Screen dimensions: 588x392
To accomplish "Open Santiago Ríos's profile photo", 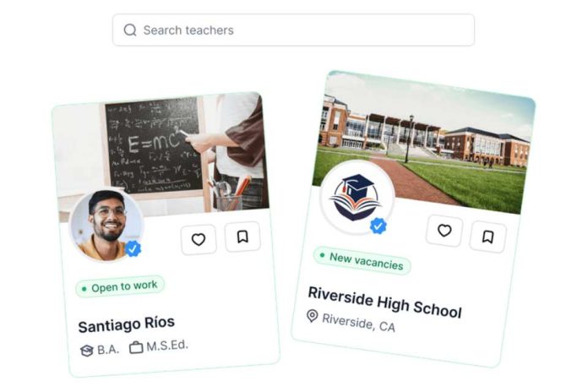I will 106,225.
